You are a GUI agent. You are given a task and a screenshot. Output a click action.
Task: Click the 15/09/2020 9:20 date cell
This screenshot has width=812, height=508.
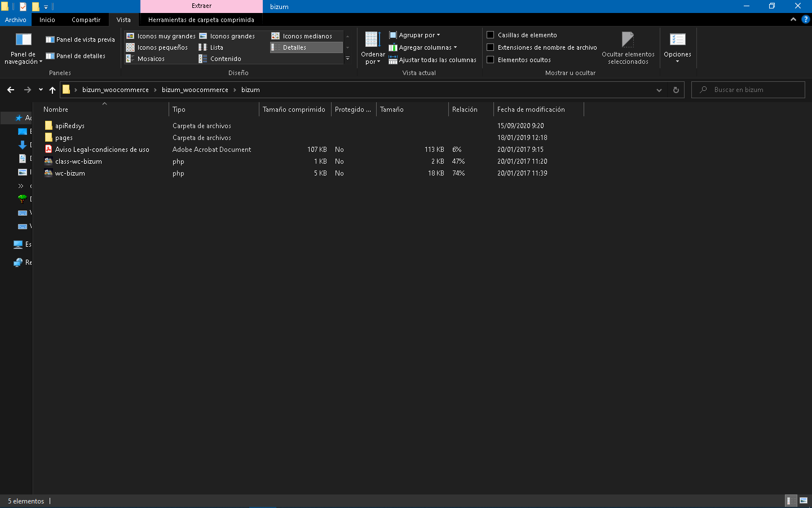pyautogui.click(x=520, y=126)
